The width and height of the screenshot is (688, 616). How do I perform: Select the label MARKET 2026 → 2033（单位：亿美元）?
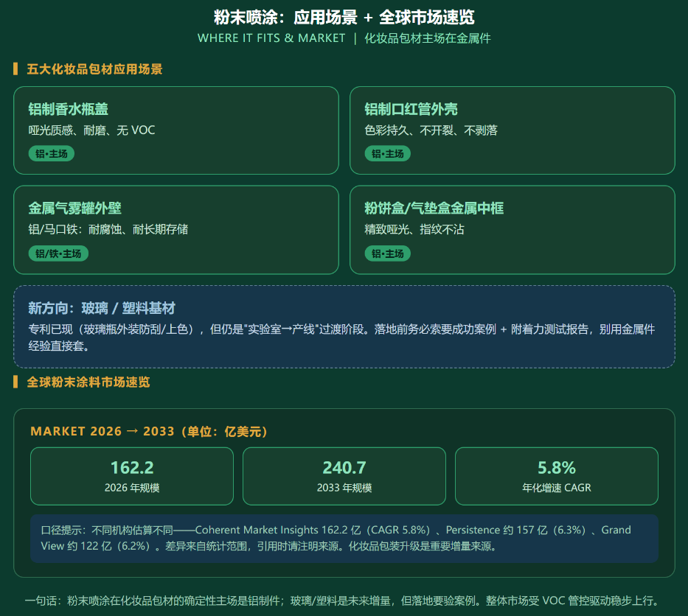pyautogui.click(x=149, y=432)
